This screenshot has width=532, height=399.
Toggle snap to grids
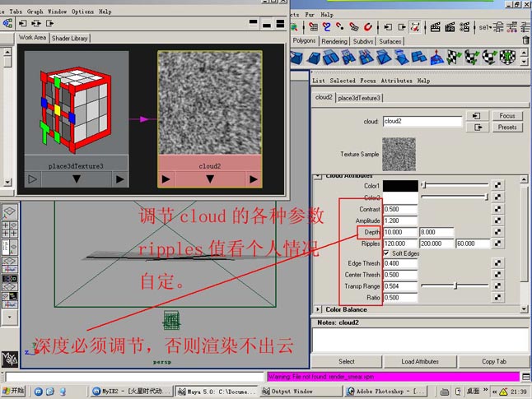pyautogui.click(x=314, y=27)
